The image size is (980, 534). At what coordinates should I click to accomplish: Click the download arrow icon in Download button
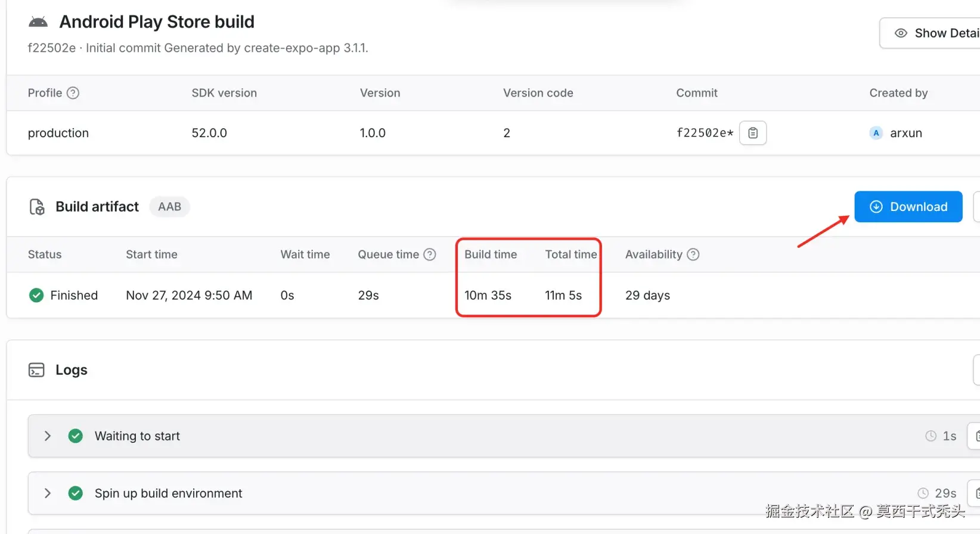point(876,207)
